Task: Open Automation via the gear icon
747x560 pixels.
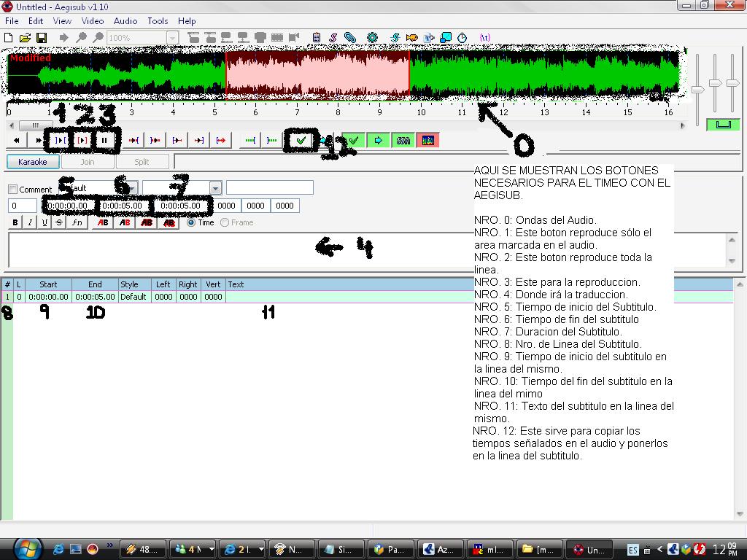Action: pyautogui.click(x=372, y=38)
